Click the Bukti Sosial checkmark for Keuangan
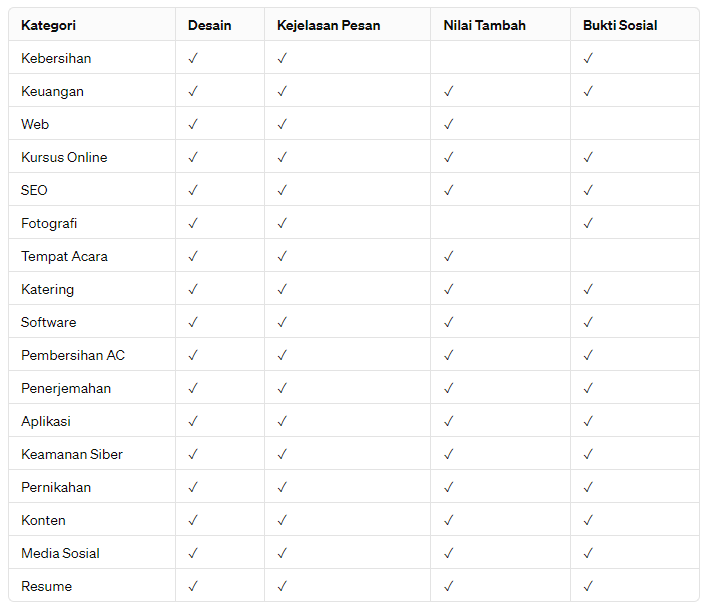This screenshot has height=609, width=705. click(x=588, y=91)
